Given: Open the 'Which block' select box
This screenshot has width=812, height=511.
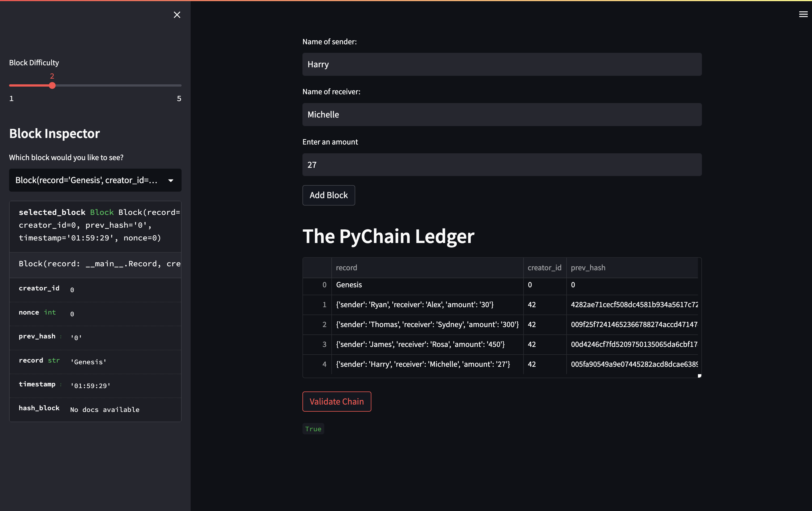Looking at the screenshot, I should click(86, 180).
